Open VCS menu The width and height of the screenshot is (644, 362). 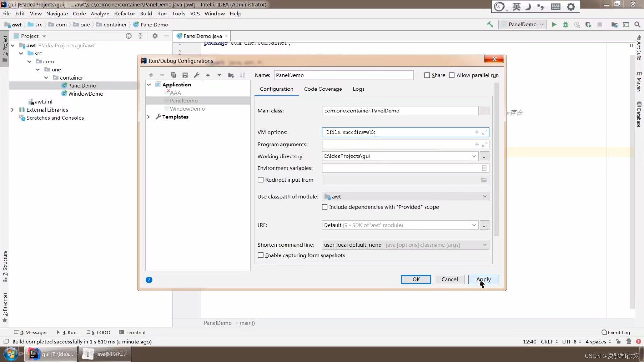(x=195, y=14)
